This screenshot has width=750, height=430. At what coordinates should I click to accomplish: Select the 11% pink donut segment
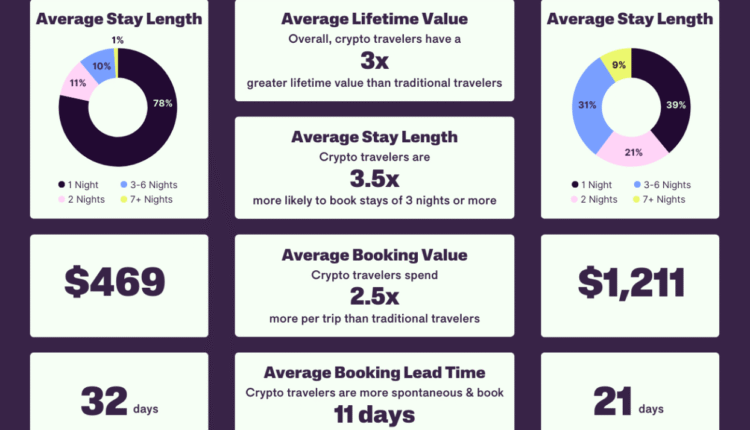coord(74,84)
